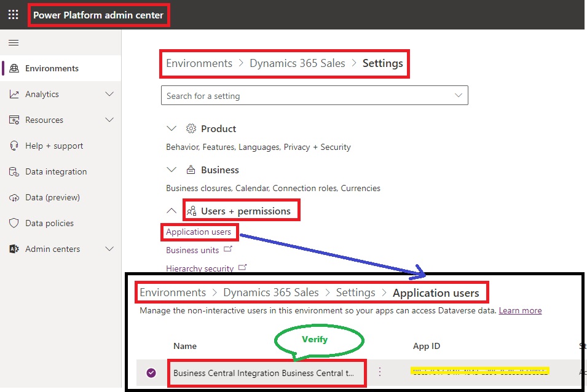Click the Data integration icon
Image resolution: width=587 pixels, height=392 pixels.
(x=14, y=172)
